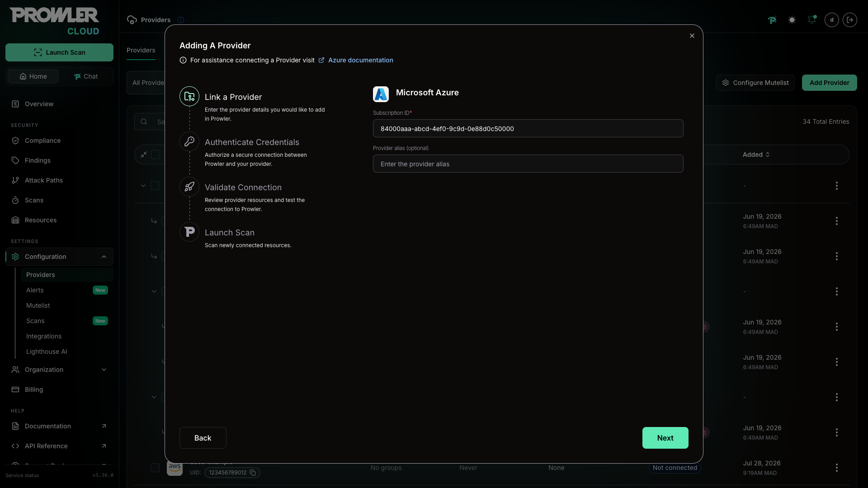
Task: Toggle light theme with sun icon
Action: [792, 20]
